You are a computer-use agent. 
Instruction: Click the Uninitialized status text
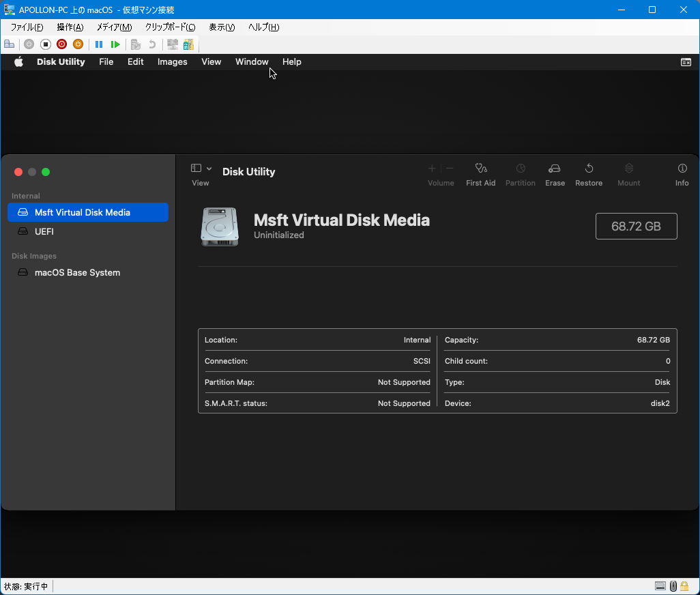click(279, 235)
